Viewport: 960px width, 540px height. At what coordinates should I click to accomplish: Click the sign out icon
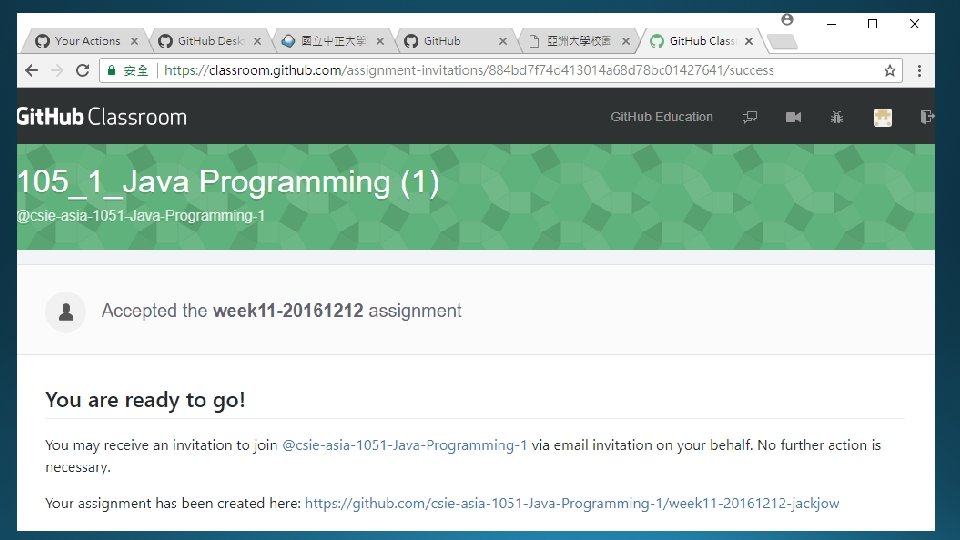[x=927, y=116]
